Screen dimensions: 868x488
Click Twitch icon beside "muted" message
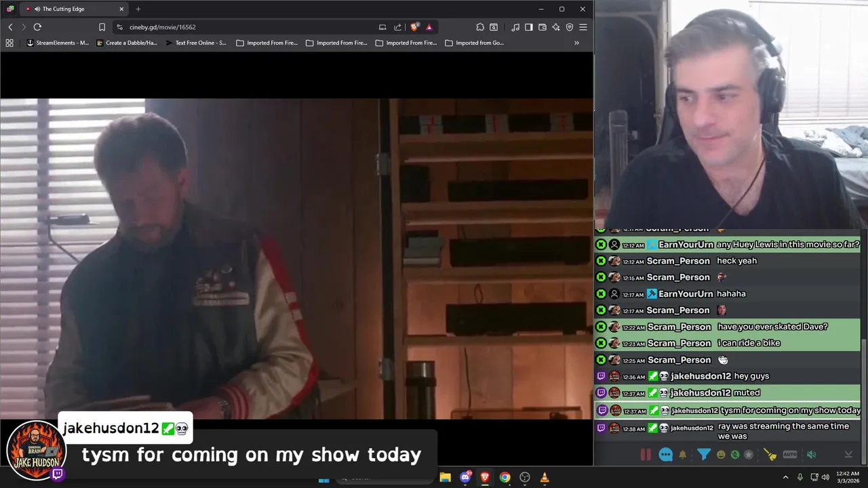601,392
